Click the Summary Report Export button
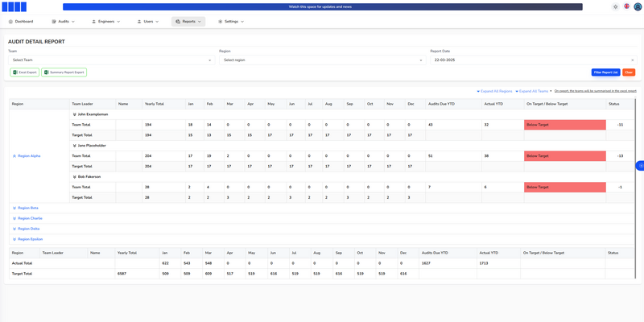 (x=64, y=72)
